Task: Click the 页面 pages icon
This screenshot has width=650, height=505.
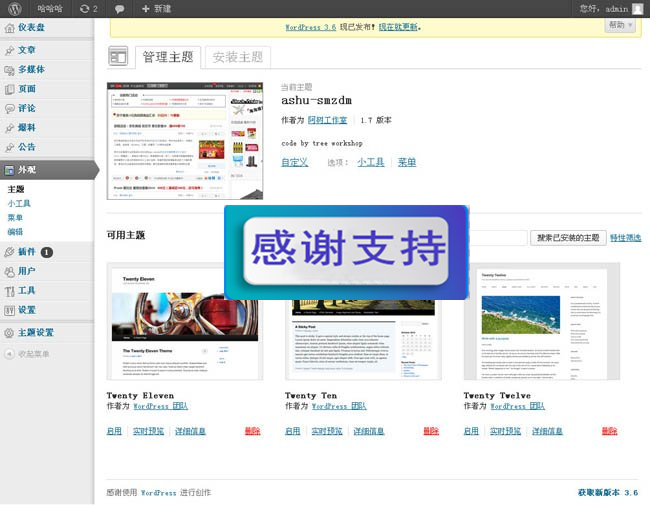Action: (x=9, y=89)
